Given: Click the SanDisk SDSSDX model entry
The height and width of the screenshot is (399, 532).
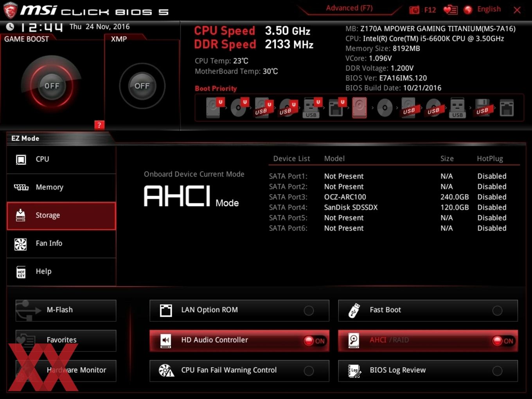Looking at the screenshot, I should (x=351, y=207).
